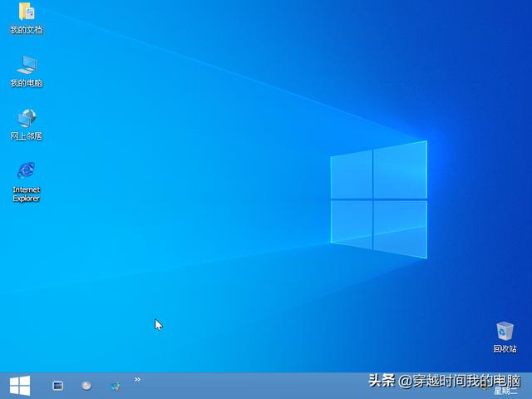Click the round disc quick launch icon
This screenshot has width=532, height=399.
[86, 386]
